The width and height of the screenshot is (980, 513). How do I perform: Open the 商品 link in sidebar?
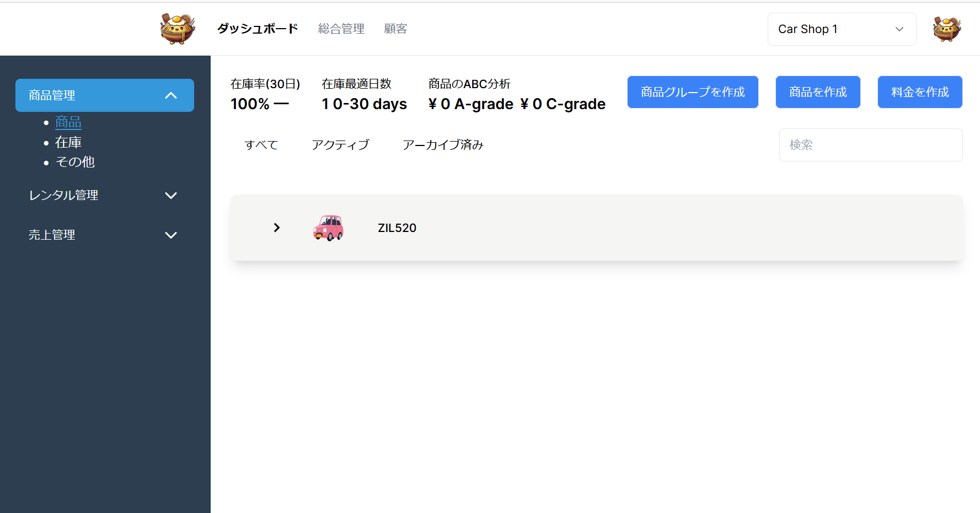[x=68, y=122]
